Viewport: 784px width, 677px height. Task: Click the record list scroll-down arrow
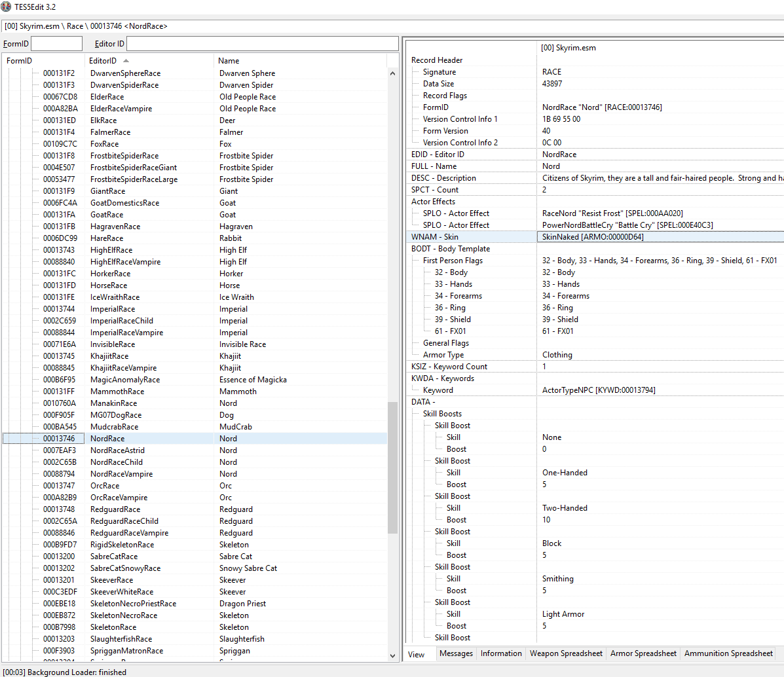392,655
